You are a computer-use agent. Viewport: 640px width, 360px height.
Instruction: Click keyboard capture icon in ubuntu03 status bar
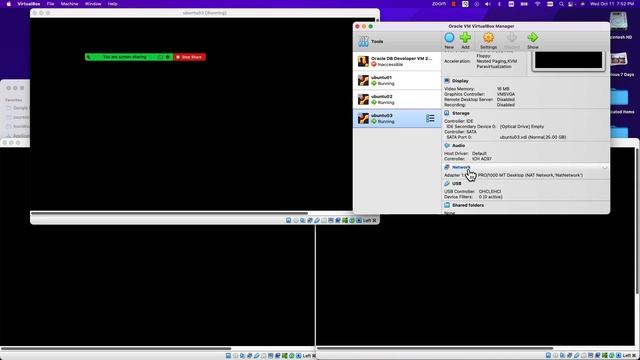coord(359,220)
